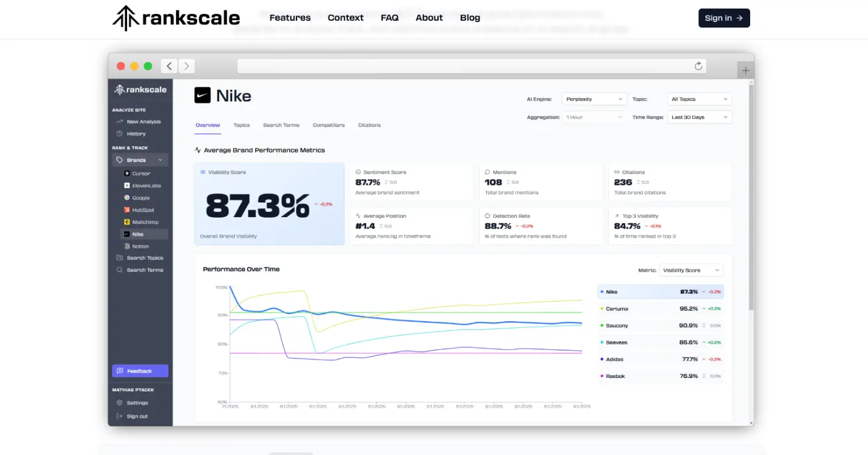
Task: Select the Saucony legend row
Action: pos(661,326)
